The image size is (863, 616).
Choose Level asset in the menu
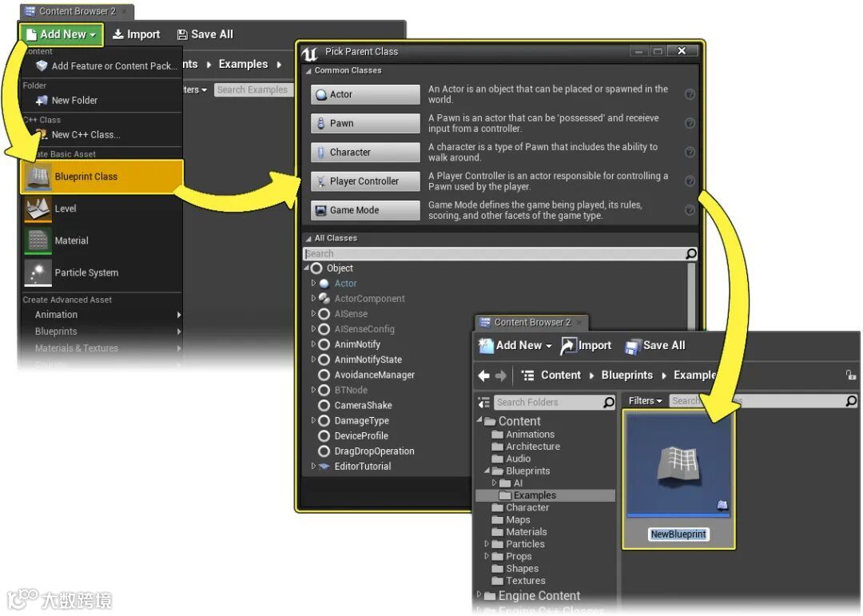coord(101,209)
